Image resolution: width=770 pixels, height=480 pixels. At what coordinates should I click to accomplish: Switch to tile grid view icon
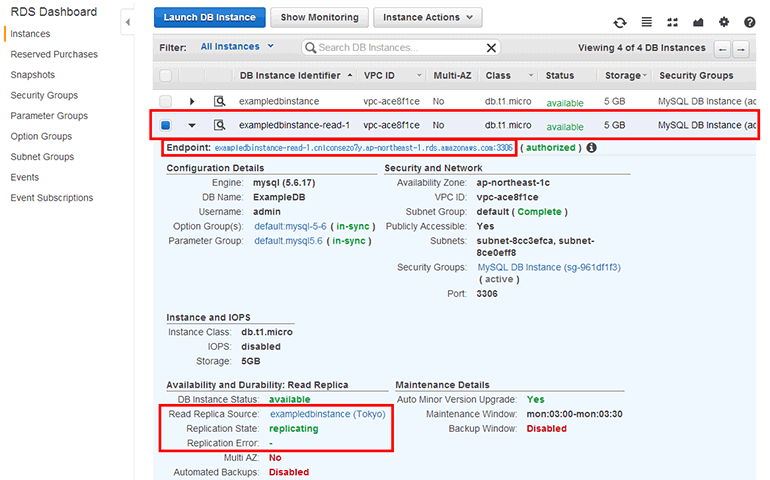pyautogui.click(x=672, y=22)
